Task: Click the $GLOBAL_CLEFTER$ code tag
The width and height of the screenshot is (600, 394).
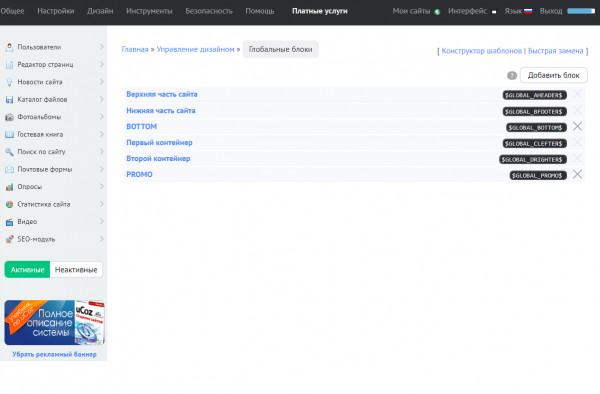Action: click(x=535, y=143)
